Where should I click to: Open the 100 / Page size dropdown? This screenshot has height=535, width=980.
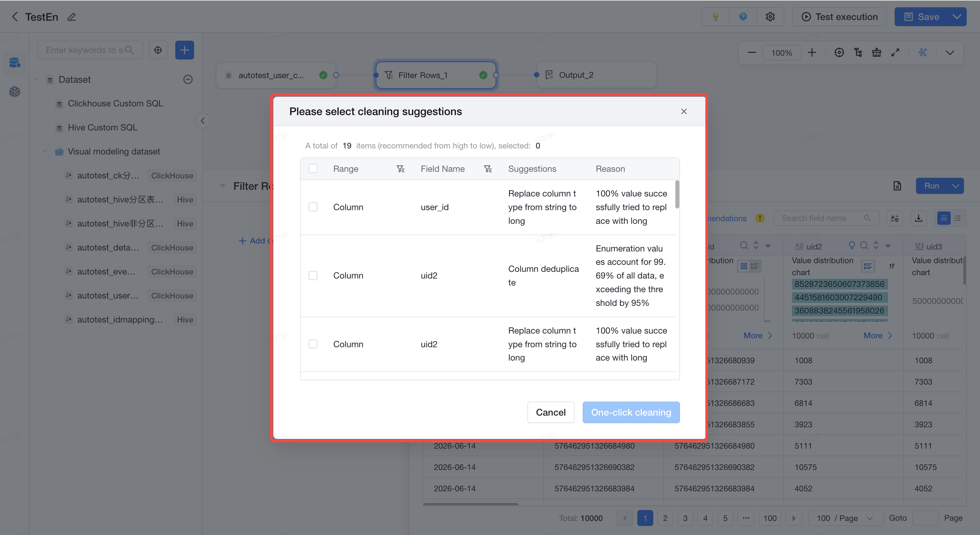(x=845, y=518)
